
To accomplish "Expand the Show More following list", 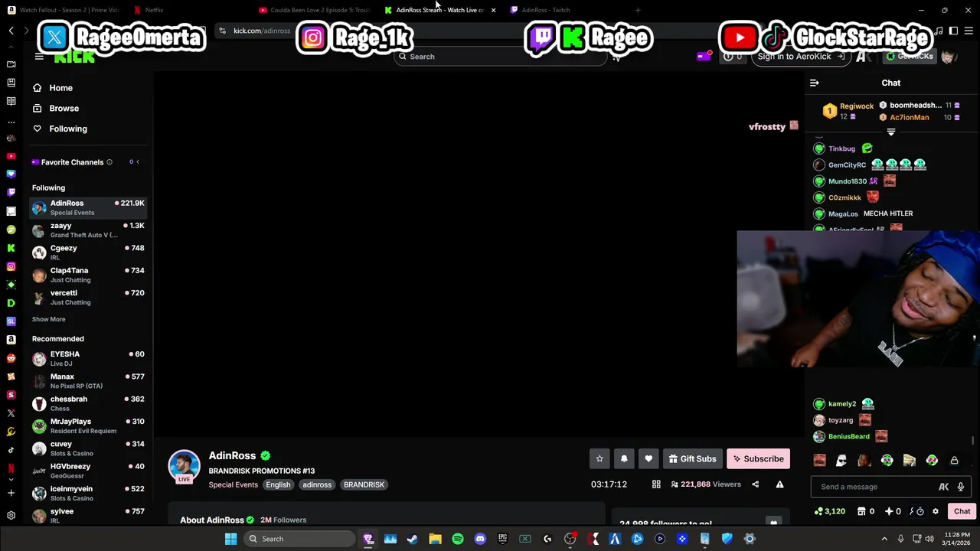I will coord(48,319).
